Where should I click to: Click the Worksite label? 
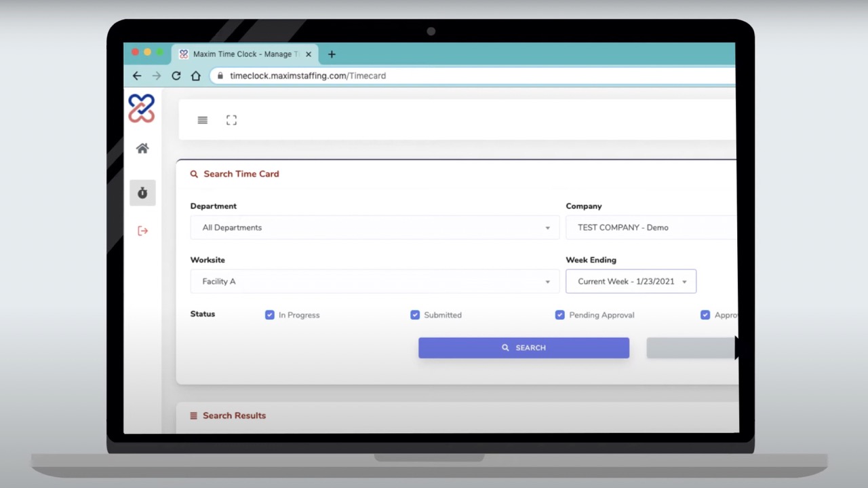coord(208,260)
